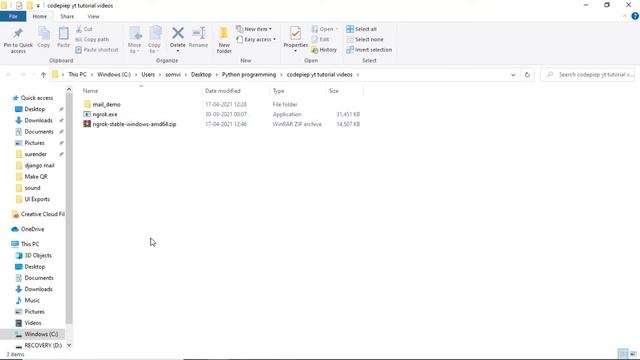Viewport: 640px width, 360px height.
Task: Open the Easy access dropdown
Action: tap(256, 40)
